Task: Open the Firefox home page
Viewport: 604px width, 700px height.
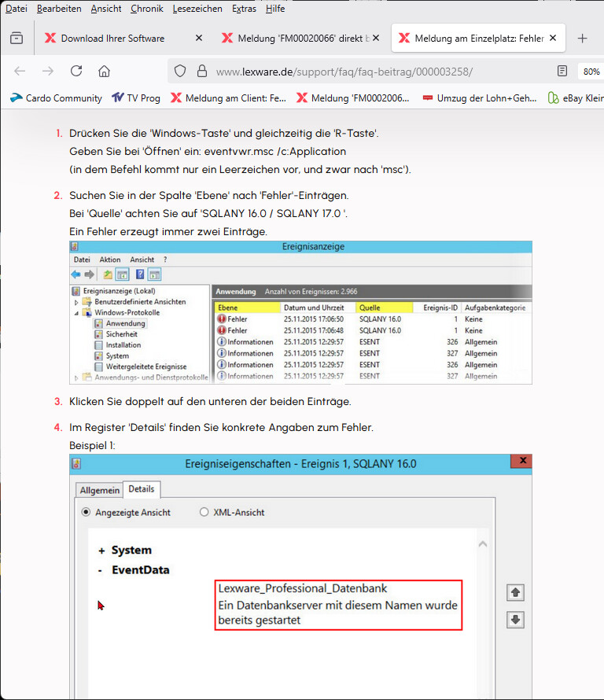Action: [104, 71]
